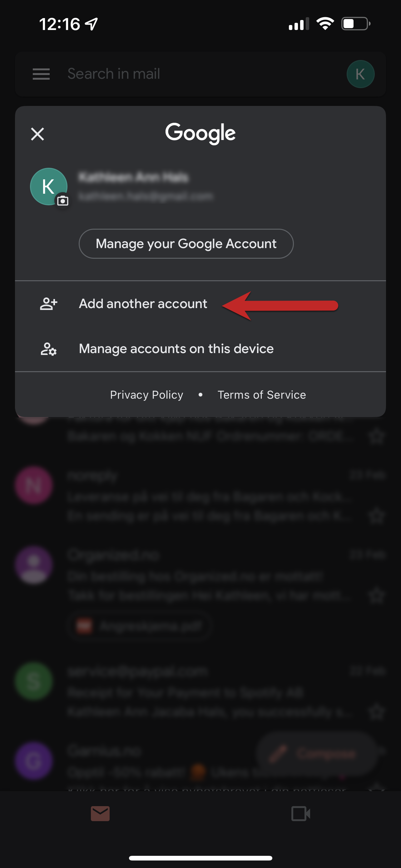Click the person with gear icon for managing accounts

[48, 349]
